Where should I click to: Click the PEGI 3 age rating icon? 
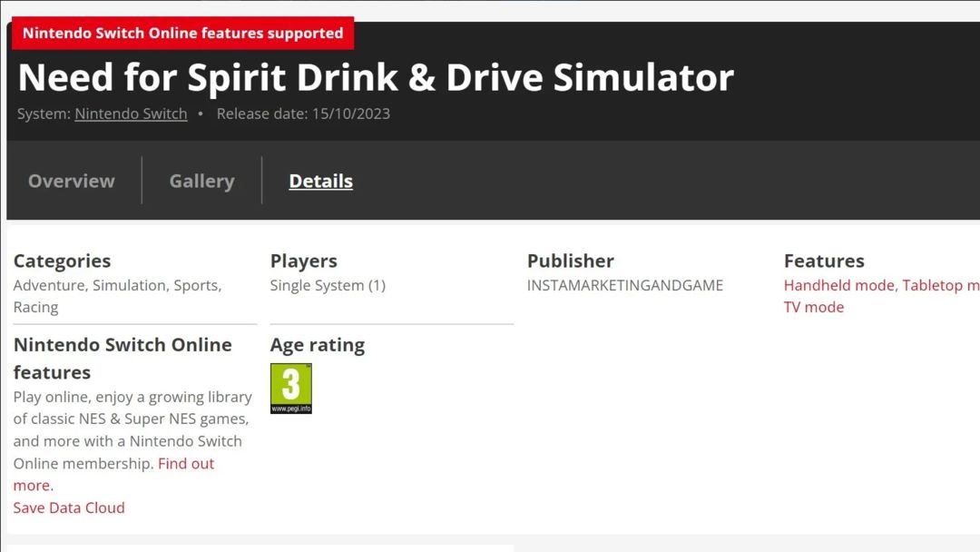coord(290,389)
